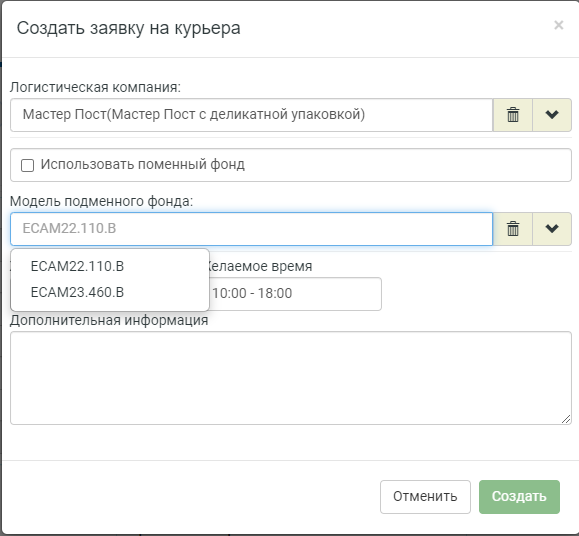The width and height of the screenshot is (579, 536).
Task: Expand the replacement fund model chevron
Action: coord(552,229)
